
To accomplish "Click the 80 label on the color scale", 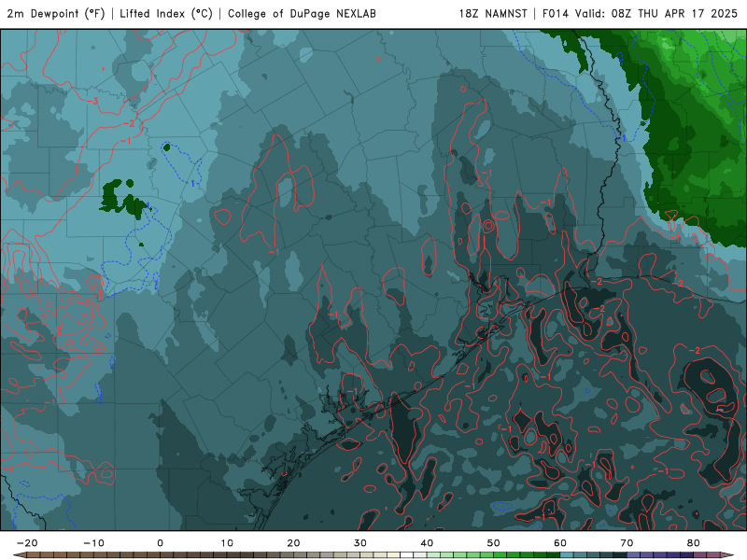I will tap(694, 543).
